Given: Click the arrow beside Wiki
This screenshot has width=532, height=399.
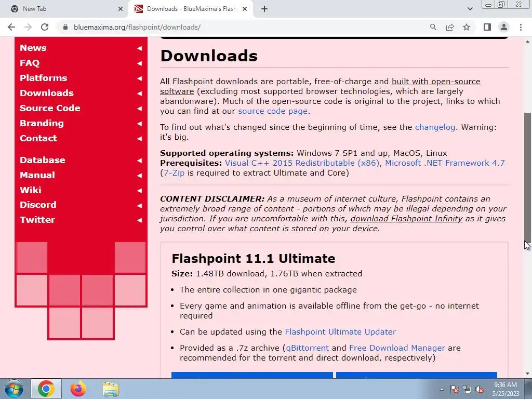Looking at the screenshot, I should tap(139, 190).
